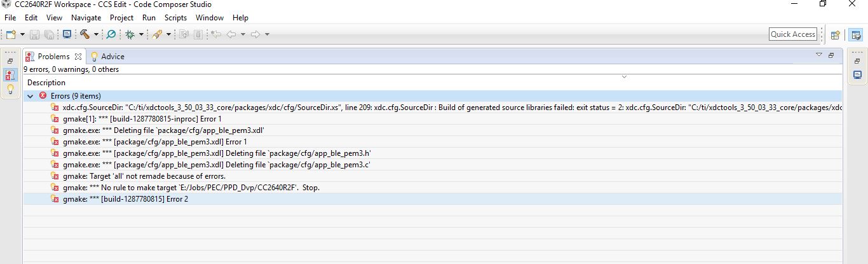Collapse the Errors (9 items) group
The image size is (868, 264).
coord(31,96)
